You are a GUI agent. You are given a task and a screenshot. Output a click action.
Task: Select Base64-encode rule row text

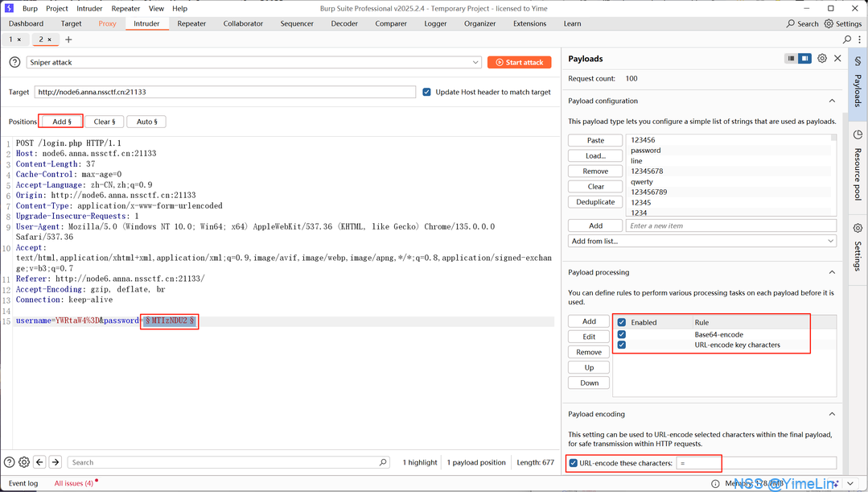[718, 335]
